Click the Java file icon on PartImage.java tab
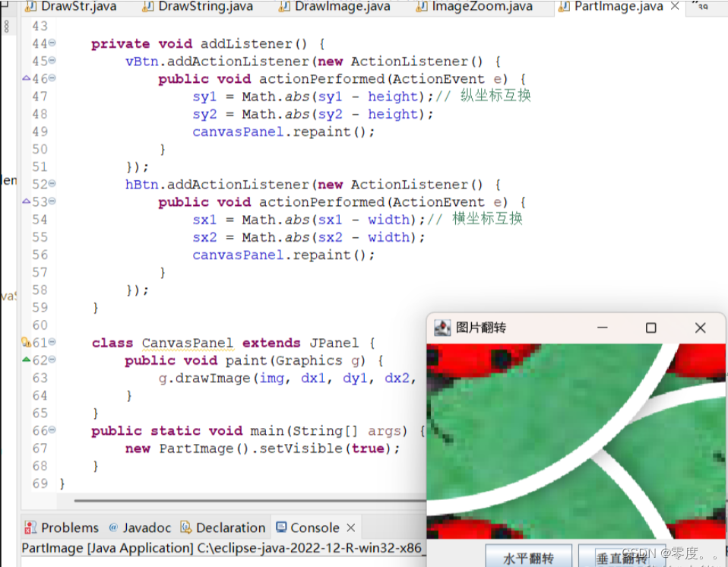 [564, 7]
